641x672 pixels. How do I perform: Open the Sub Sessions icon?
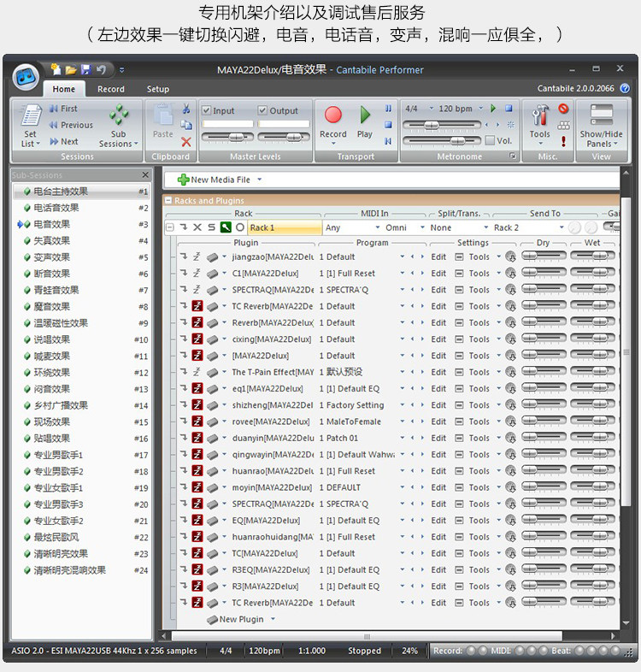(x=119, y=115)
